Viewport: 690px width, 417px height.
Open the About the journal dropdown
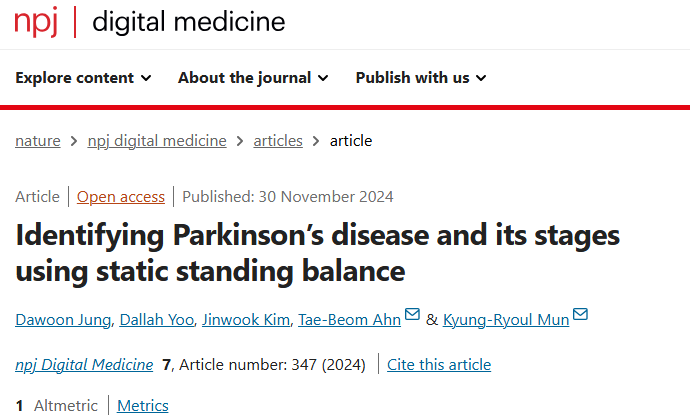click(x=253, y=78)
